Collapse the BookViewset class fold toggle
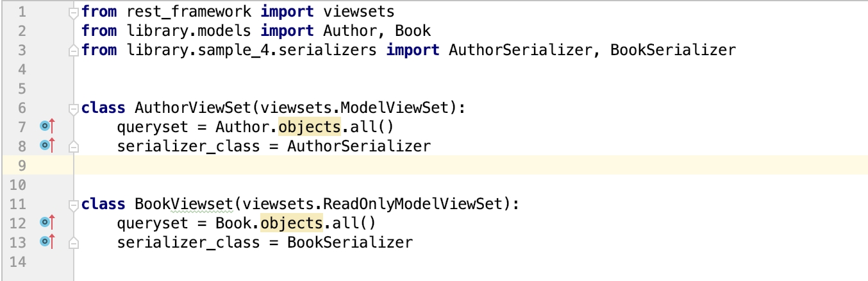Image resolution: width=868 pixels, height=281 pixels. 74,205
